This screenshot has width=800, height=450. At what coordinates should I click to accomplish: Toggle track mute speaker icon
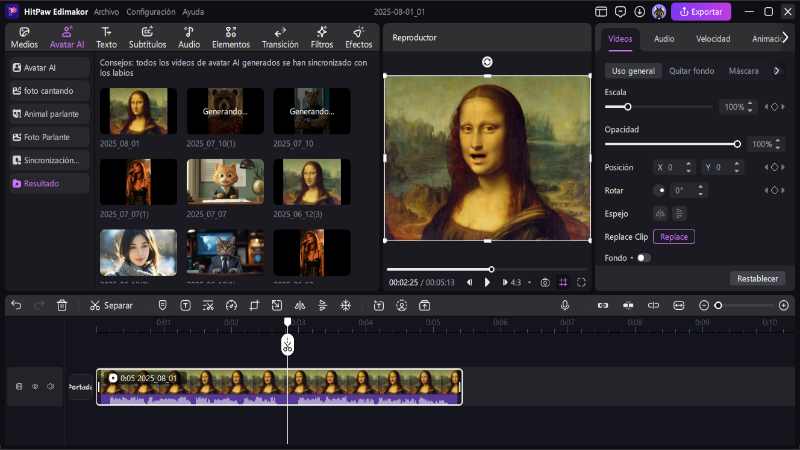point(51,386)
